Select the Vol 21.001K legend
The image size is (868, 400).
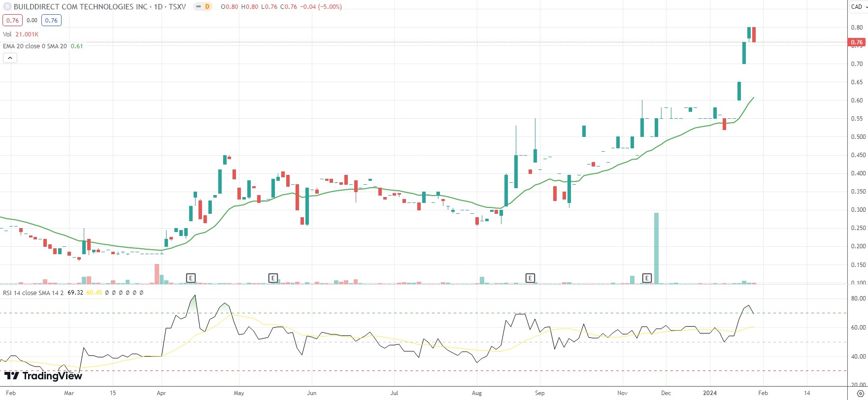coord(21,34)
